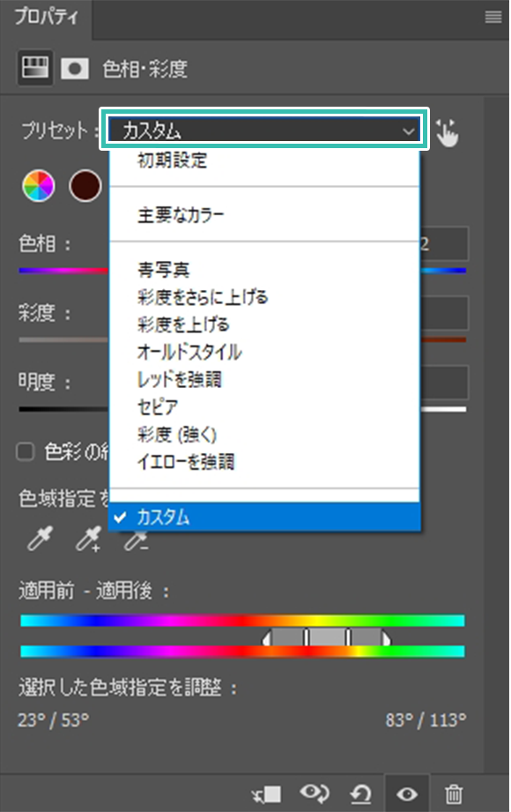The height and width of the screenshot is (812, 511).
Task: Click the clip to layer icon
Action: coord(266,793)
